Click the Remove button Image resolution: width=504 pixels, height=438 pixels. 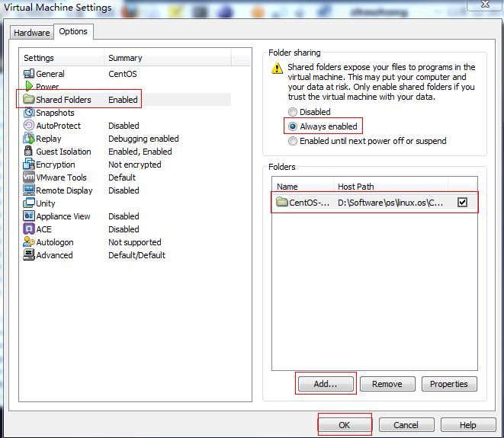pos(387,384)
